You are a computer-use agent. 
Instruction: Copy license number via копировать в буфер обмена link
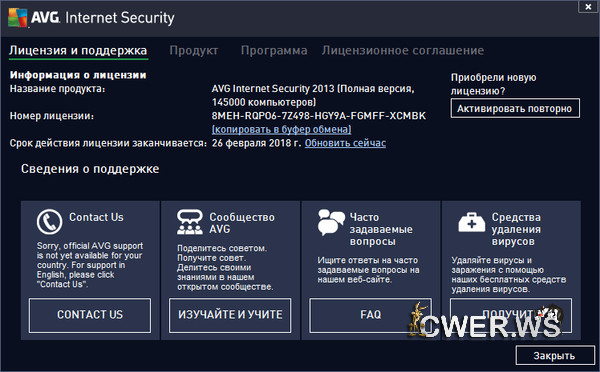[282, 129]
